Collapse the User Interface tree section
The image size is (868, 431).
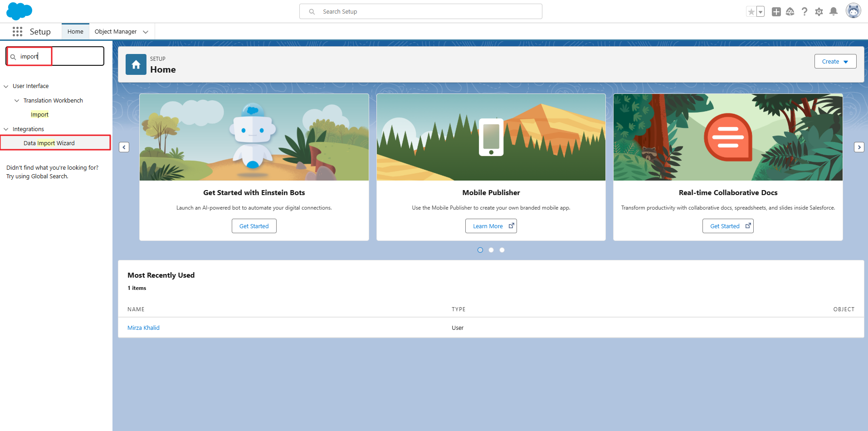6,86
